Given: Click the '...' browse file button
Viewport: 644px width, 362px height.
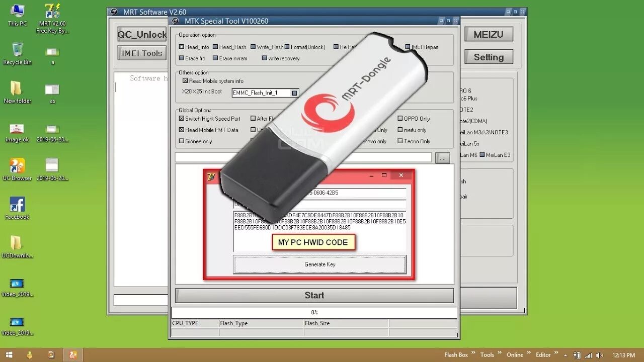Looking at the screenshot, I should pyautogui.click(x=443, y=158).
